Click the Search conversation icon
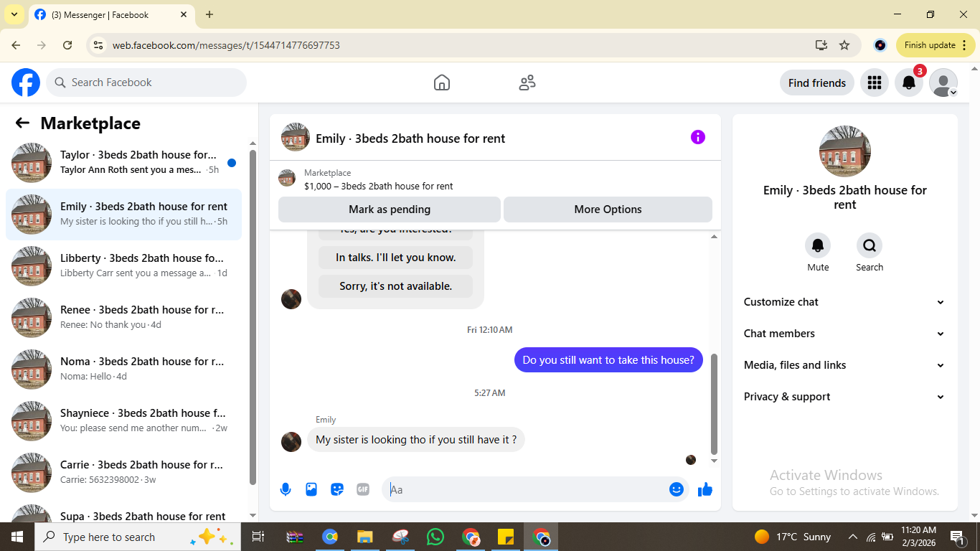 870,245
